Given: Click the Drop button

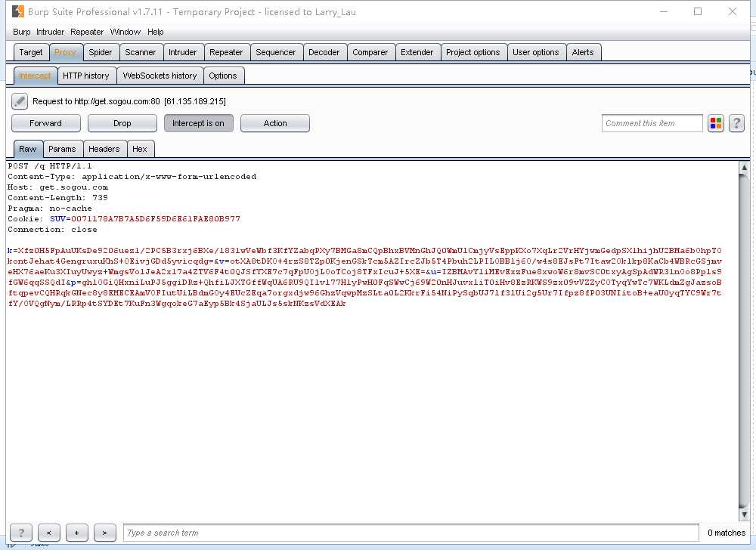Looking at the screenshot, I should point(122,123).
